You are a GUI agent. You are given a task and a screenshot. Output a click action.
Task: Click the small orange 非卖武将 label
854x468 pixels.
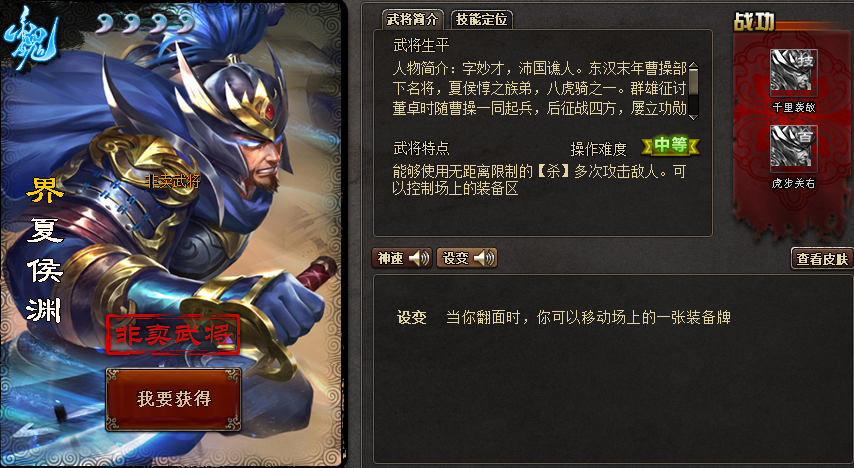(173, 181)
